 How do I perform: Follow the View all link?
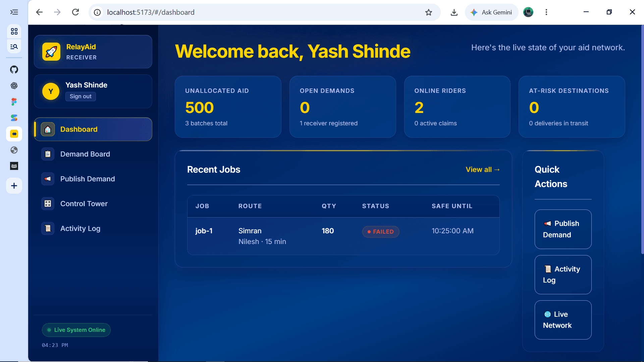(483, 170)
